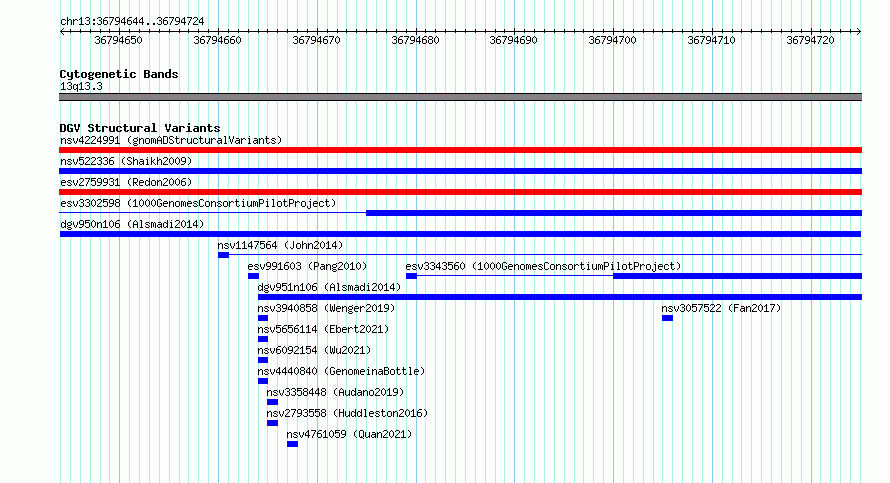Viewport: 890px width, 483px height.
Task: Click the small blue esv3343560 left block
Action: [x=412, y=276]
